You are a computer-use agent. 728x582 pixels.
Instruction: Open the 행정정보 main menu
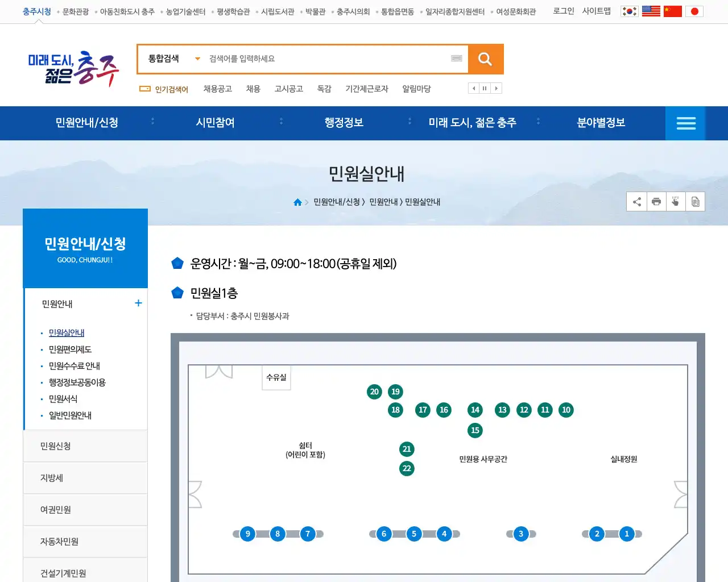pos(344,123)
